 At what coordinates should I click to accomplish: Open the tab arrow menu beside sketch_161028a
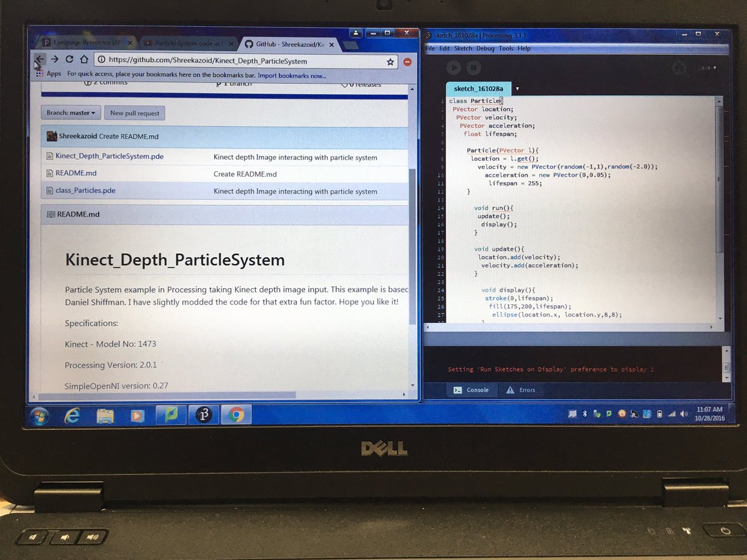(x=517, y=89)
